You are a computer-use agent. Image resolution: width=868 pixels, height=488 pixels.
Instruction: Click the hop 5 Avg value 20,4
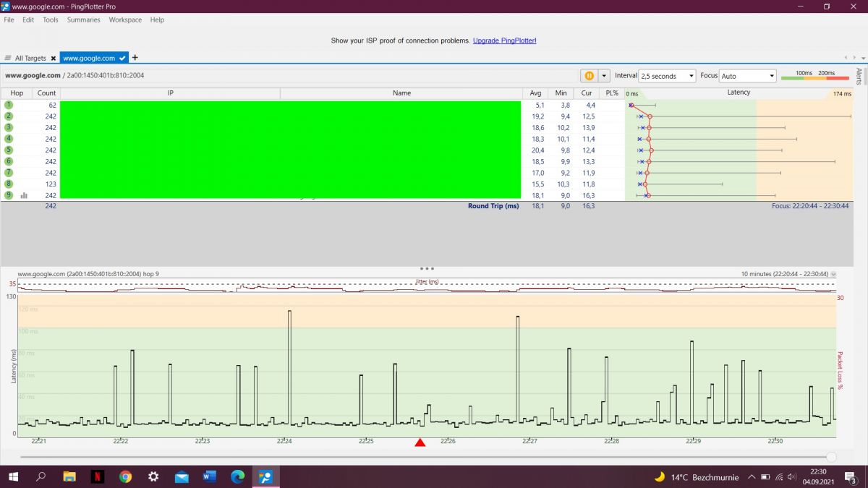pos(537,150)
